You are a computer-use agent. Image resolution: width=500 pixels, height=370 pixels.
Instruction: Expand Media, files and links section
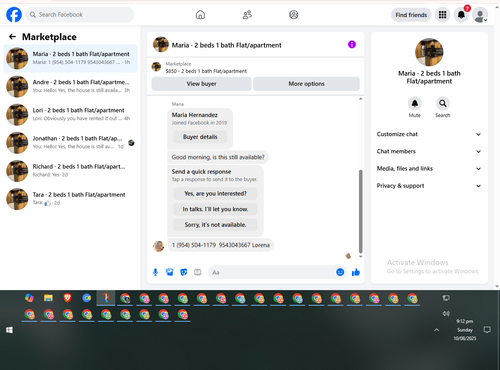429,168
